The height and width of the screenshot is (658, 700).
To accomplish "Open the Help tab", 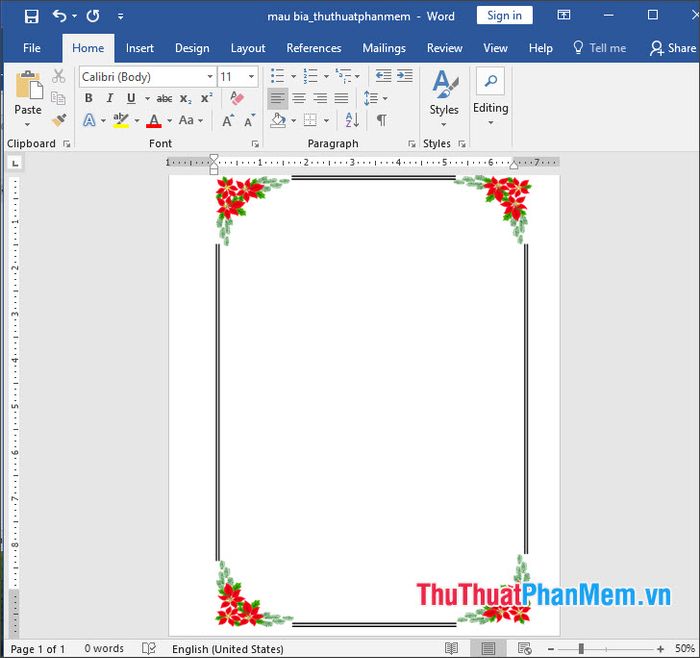I will [540, 48].
